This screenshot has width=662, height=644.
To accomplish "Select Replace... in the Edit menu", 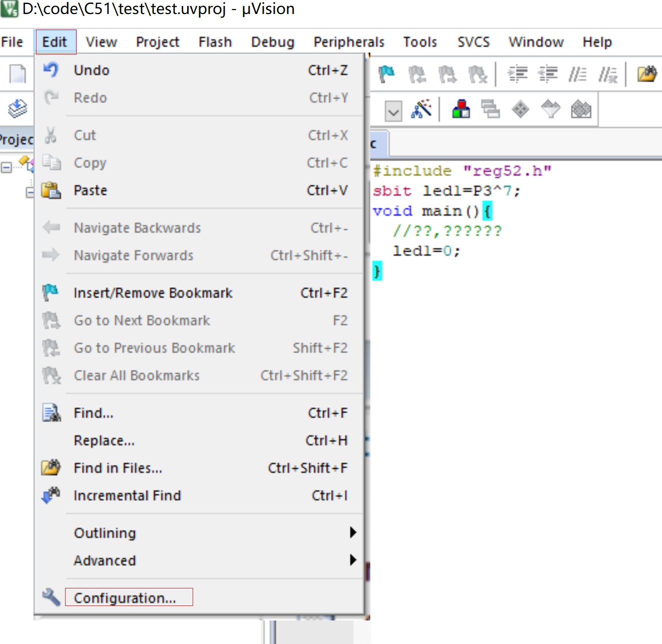I will point(199,440).
